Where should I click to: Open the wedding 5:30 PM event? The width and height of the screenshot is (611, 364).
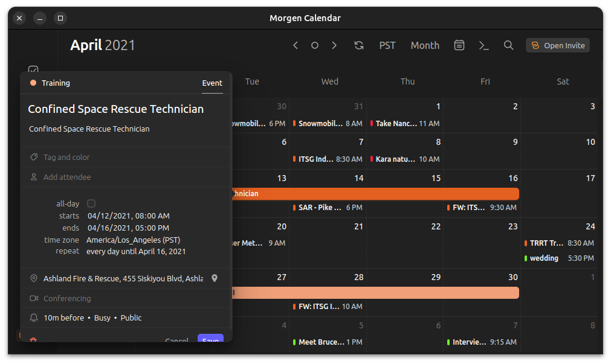[x=559, y=258]
